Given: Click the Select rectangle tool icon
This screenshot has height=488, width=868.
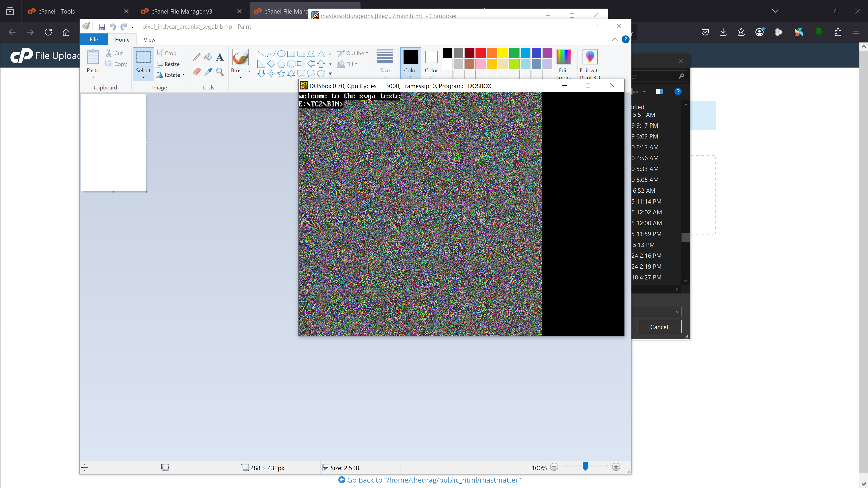Looking at the screenshot, I should point(143,57).
